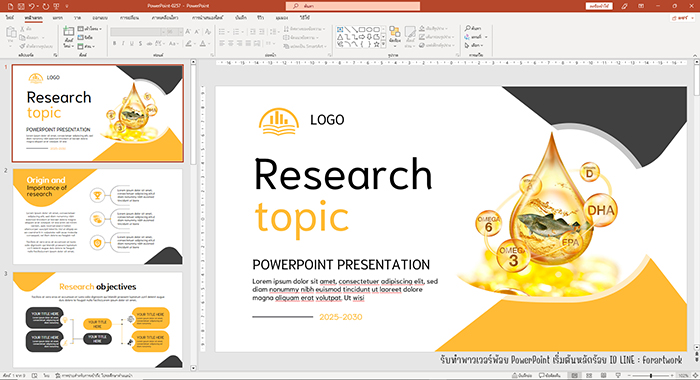Viewport: 700px width, 380px height.
Task: Click the zoom slider in status bar
Action: point(651,376)
